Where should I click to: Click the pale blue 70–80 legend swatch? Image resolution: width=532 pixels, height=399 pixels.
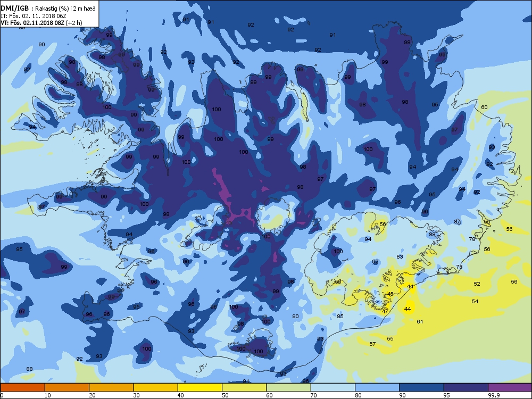333,387
